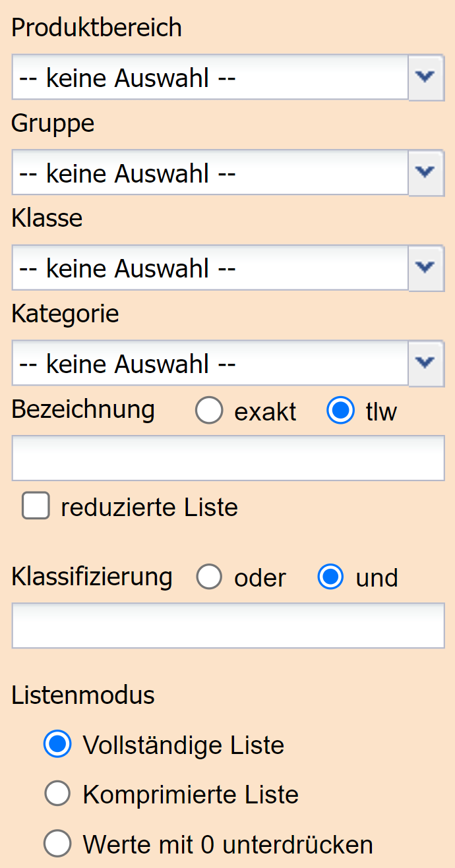Select the 'und' radio button for Klassifizierung
This screenshot has height=868, width=455.
pos(330,577)
